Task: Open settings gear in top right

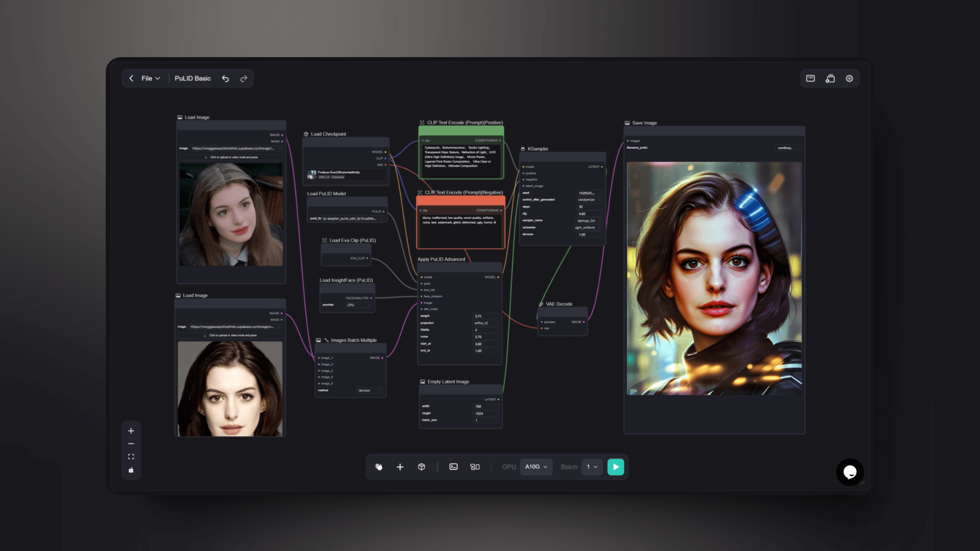Action: tap(849, 79)
